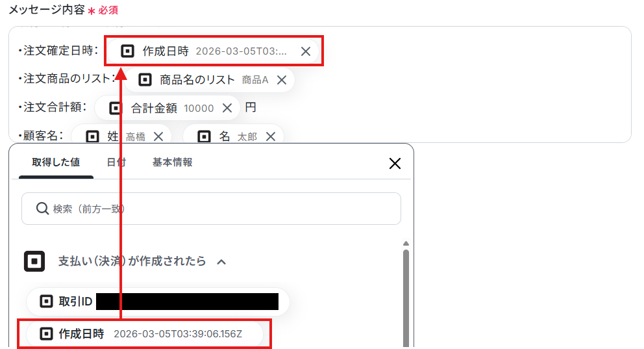Click the scrollbar up arrow in value list
The width and height of the screenshot is (644, 349).
pos(406,243)
